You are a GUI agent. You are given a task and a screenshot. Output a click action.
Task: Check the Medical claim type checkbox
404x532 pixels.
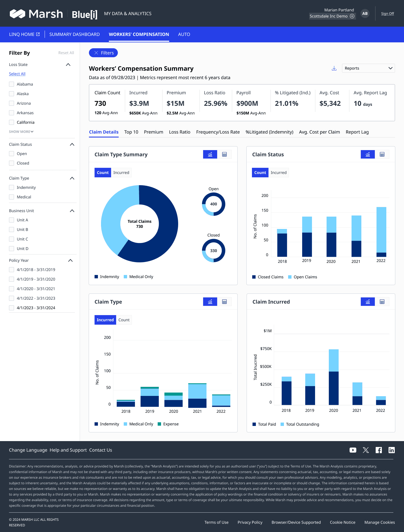[12, 197]
